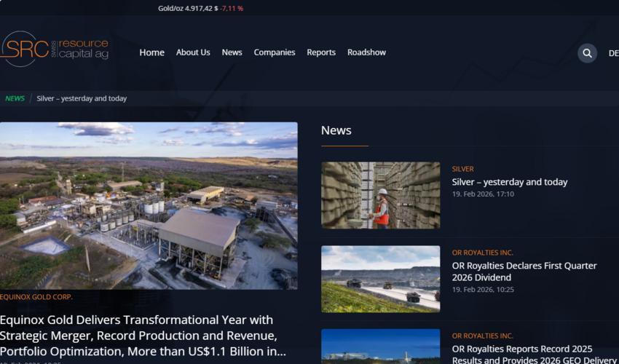This screenshot has height=364, width=619.
Task: Open OR Royalties Reports Record 2025 Results
Action: 535,354
